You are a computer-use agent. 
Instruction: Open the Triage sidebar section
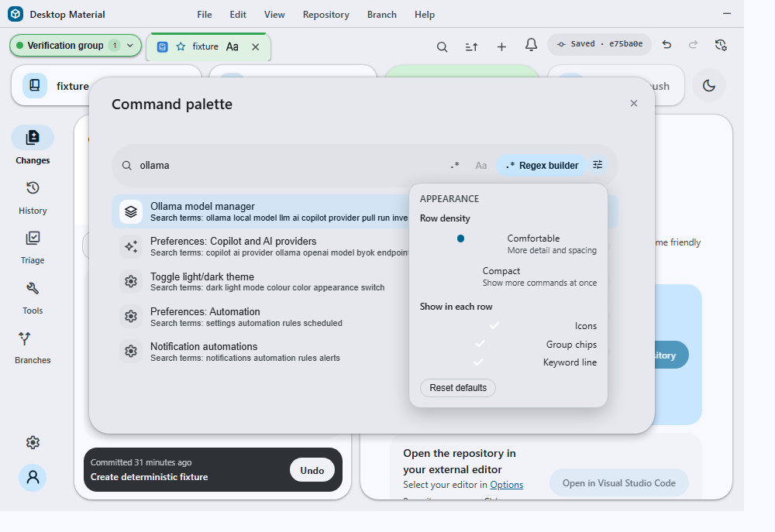[x=33, y=247]
